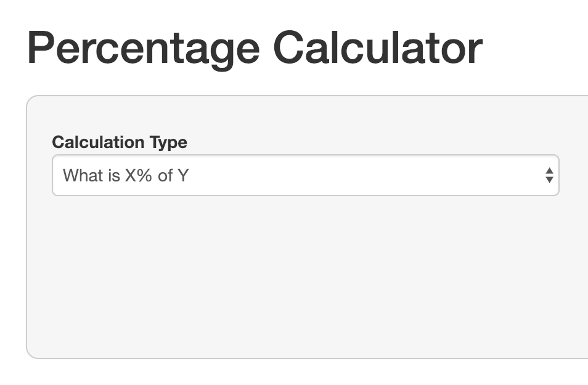
Task: Focus the 'What is X% of Y' select field
Action: tap(247, 175)
